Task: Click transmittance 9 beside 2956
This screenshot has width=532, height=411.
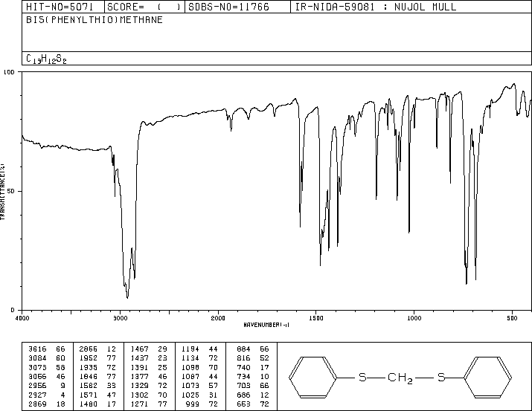Action: coord(63,386)
